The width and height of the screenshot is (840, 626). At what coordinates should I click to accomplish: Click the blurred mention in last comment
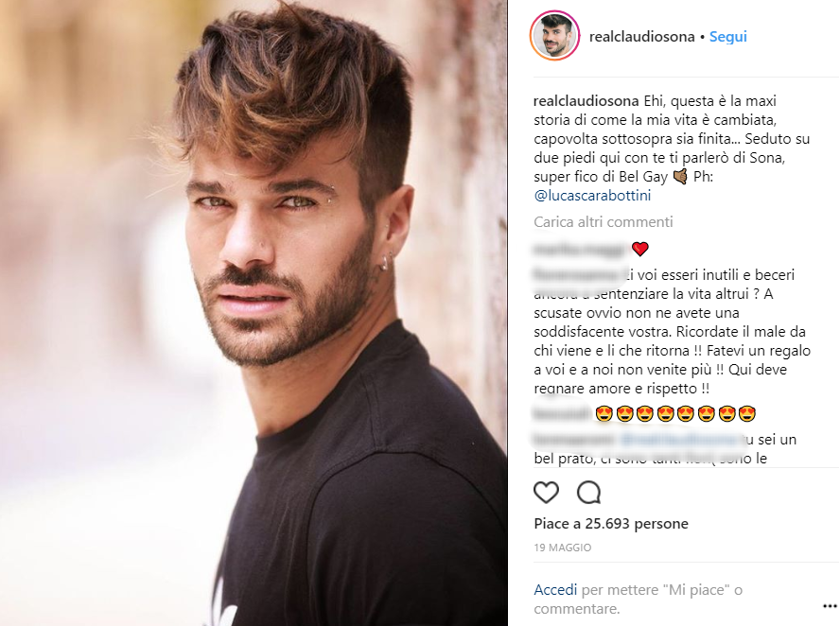(x=679, y=440)
